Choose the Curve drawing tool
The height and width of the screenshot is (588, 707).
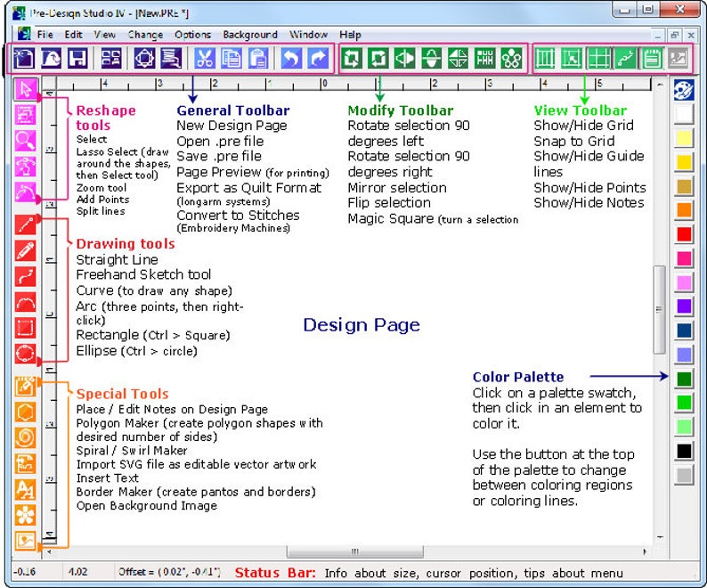25,275
